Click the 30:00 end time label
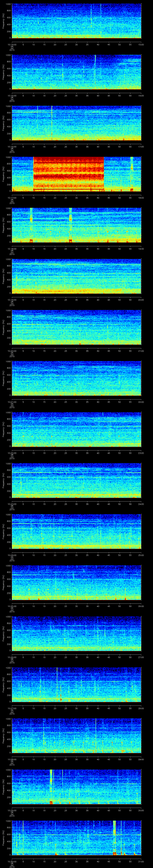The image size is (153, 868). pos(141,810)
